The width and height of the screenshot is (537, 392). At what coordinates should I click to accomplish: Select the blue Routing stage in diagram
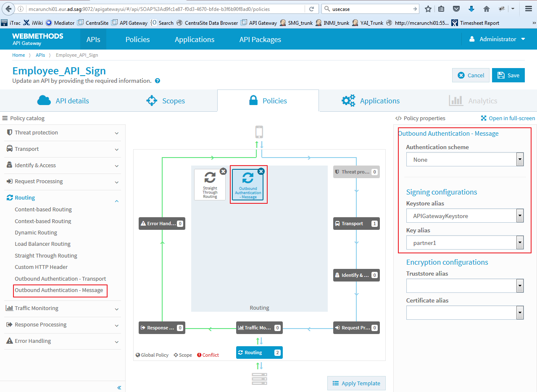pos(259,353)
